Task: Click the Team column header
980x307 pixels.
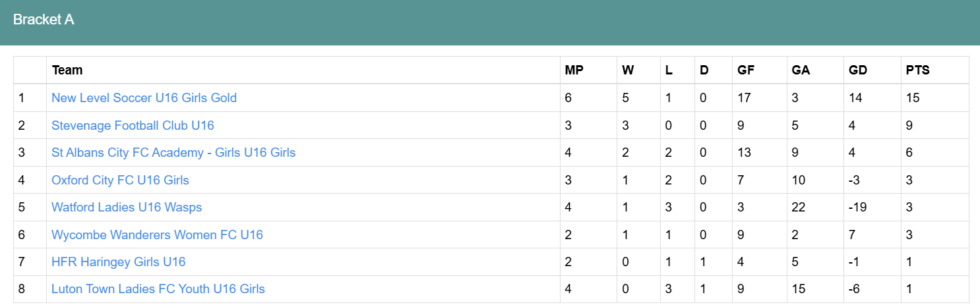Action: pos(67,70)
